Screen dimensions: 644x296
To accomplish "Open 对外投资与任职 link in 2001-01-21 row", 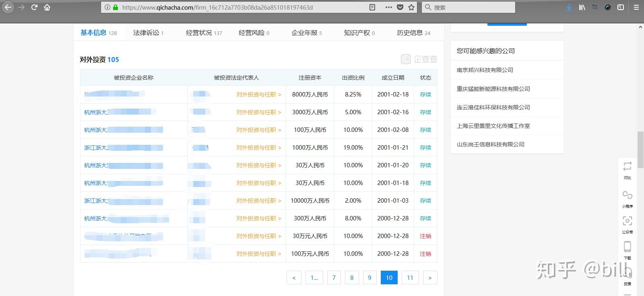I will pos(258,148).
